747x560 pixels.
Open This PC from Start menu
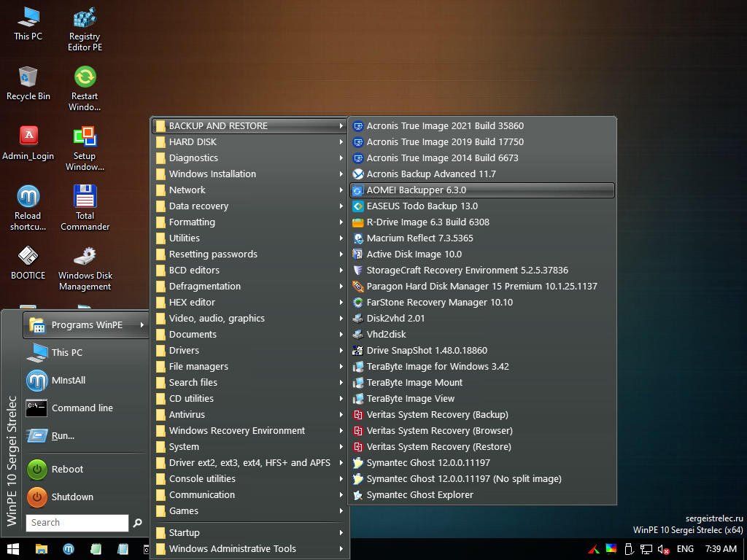pyautogui.click(x=86, y=352)
